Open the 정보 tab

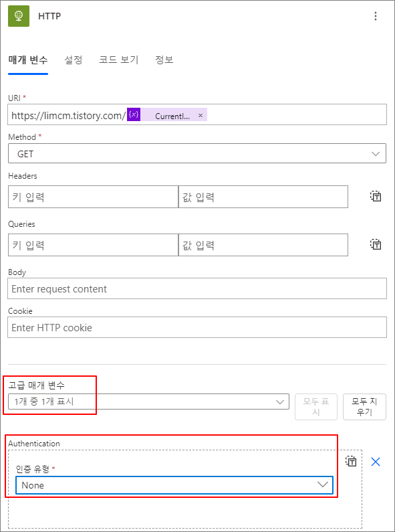(x=164, y=60)
